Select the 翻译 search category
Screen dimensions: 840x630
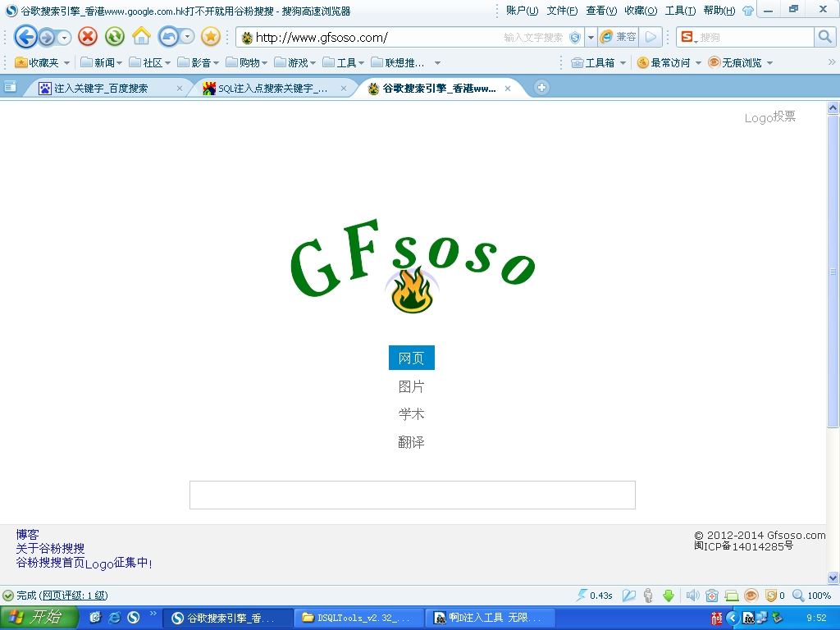point(412,442)
